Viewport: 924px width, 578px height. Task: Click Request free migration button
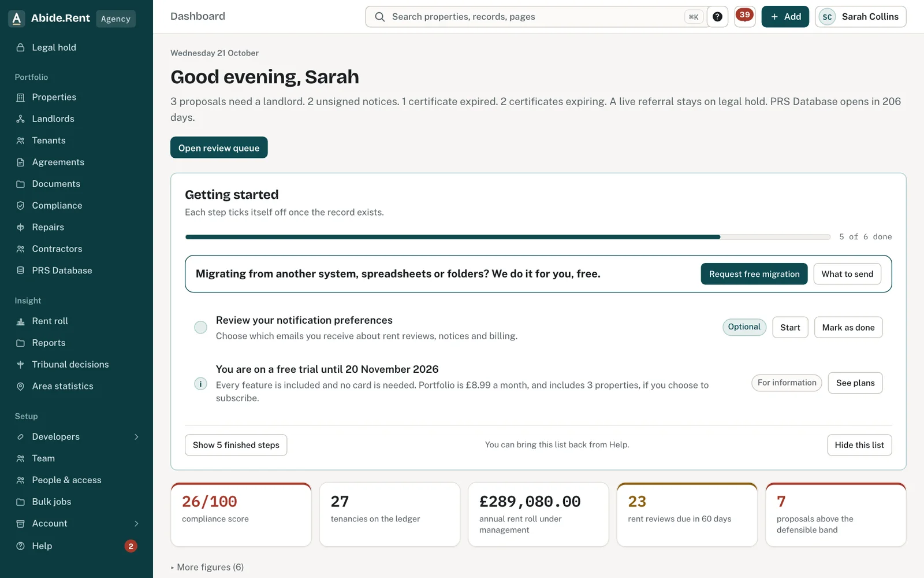pyautogui.click(x=754, y=274)
